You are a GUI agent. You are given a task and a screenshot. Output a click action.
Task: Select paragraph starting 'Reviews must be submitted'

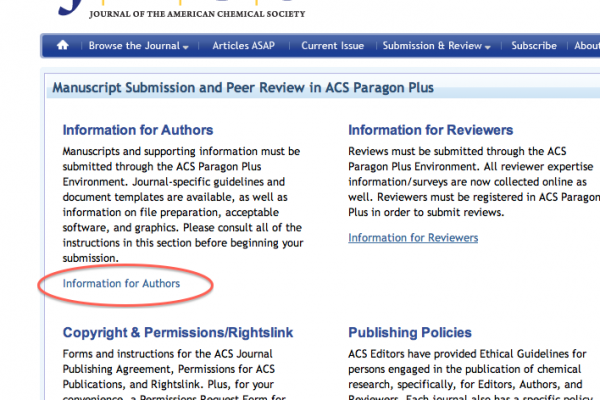(474, 182)
